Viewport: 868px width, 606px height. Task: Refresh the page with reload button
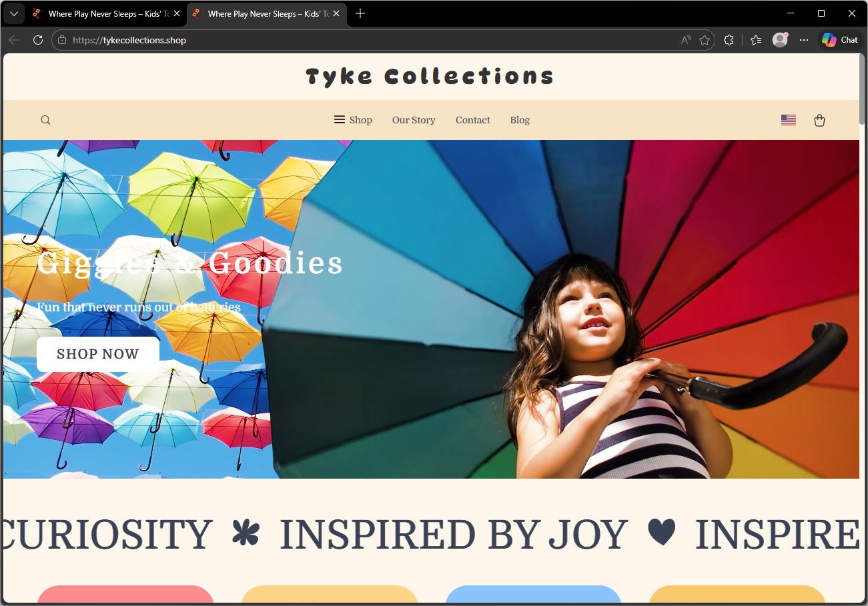coord(38,40)
